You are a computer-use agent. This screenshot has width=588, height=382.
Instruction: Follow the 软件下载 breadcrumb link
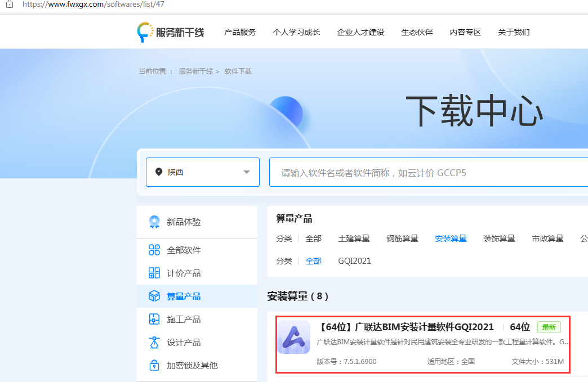[238, 71]
